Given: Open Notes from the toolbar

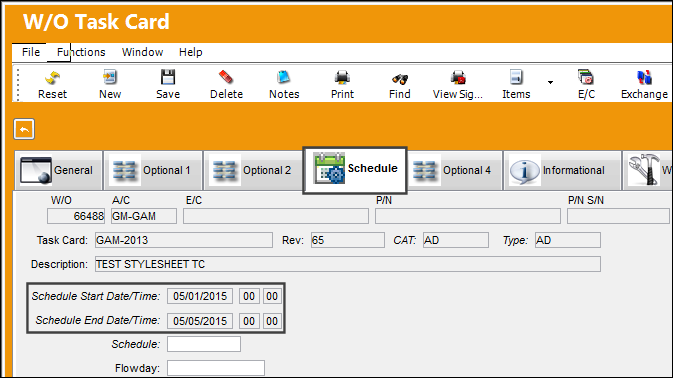Looking at the screenshot, I should 284,78.
